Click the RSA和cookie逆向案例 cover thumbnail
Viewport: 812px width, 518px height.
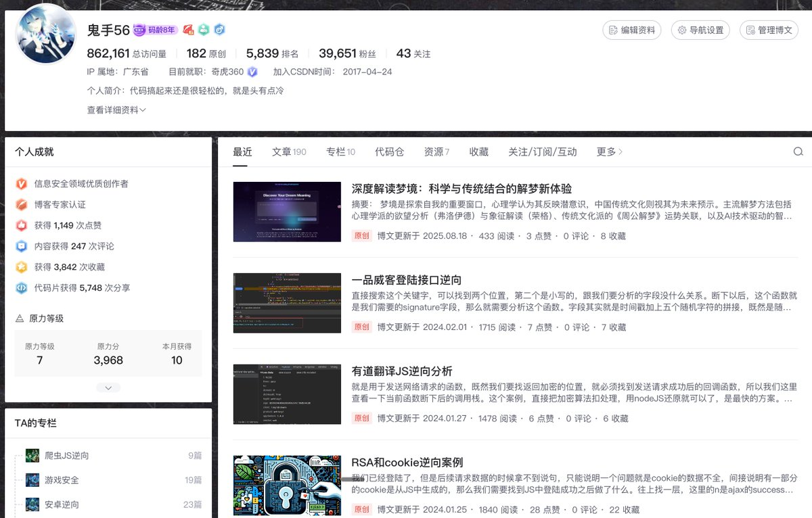pos(287,486)
